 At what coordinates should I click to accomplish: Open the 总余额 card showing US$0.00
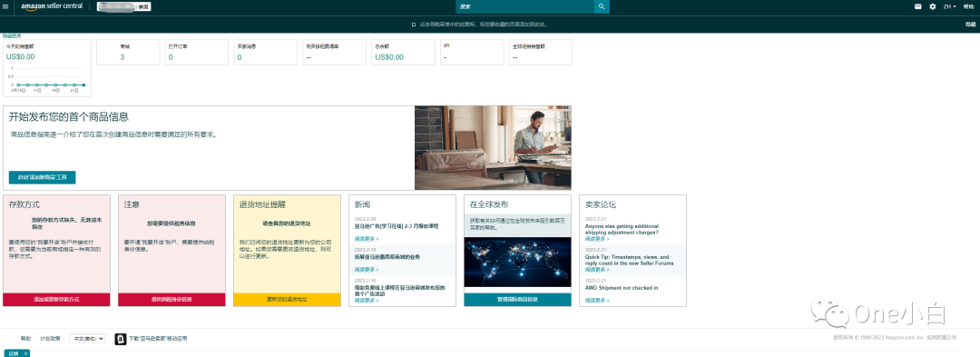click(403, 53)
